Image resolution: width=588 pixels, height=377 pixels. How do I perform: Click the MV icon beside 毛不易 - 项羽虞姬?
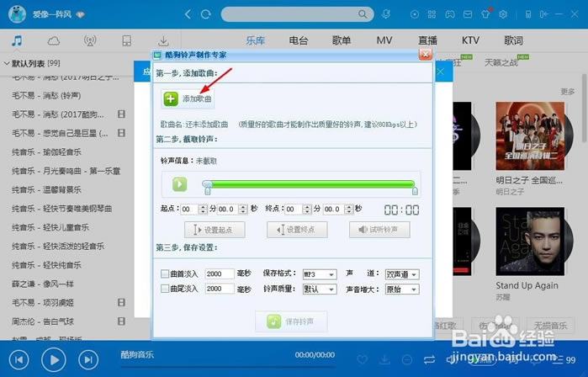(121, 302)
